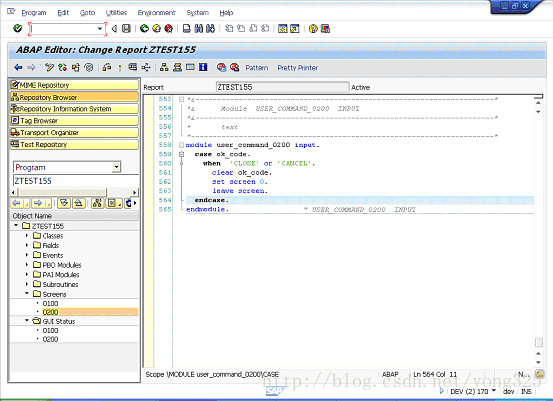553x401 pixels.
Task: Expand the Subroutines folder
Action: click(27, 284)
